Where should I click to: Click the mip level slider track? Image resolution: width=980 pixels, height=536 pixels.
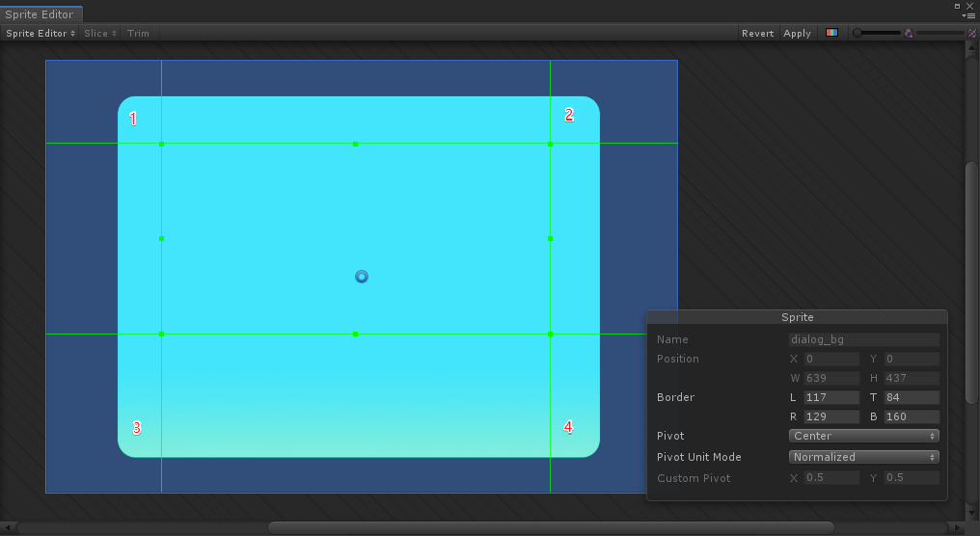tap(940, 33)
